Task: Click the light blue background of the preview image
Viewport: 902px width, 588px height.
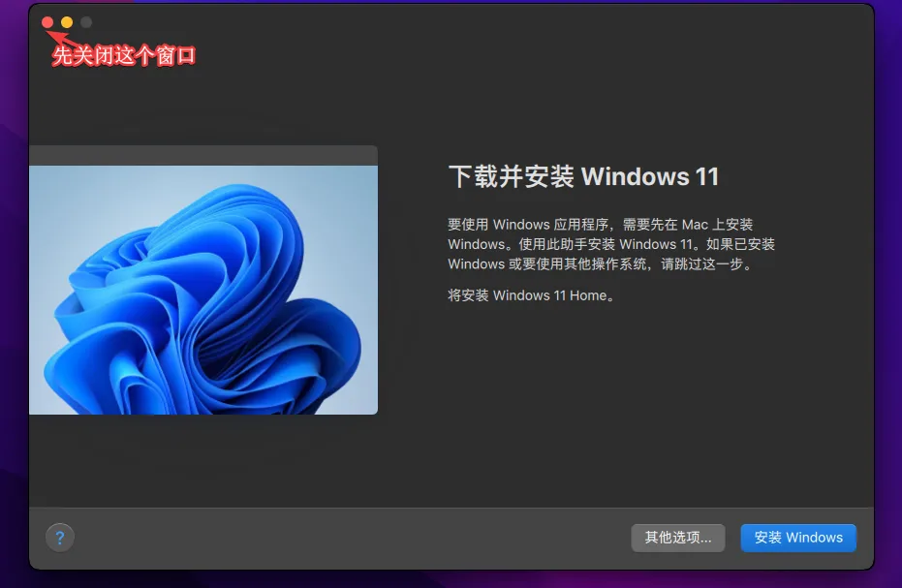Action: click(x=78, y=194)
